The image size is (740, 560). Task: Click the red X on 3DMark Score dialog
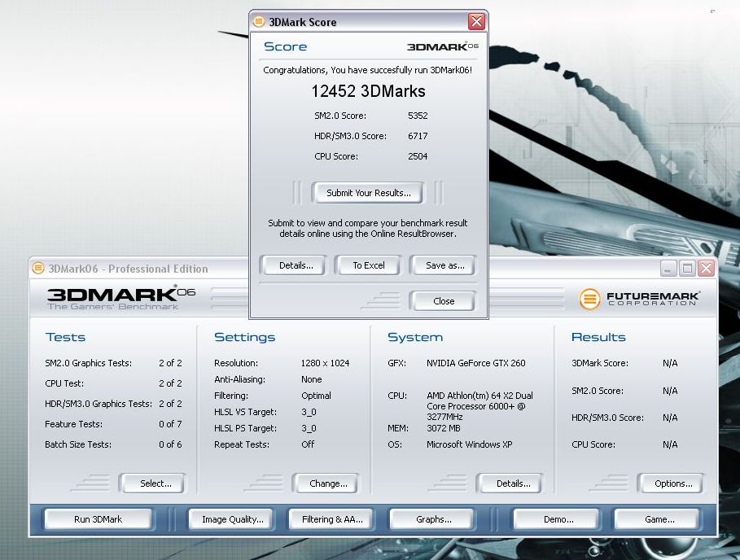(477, 22)
